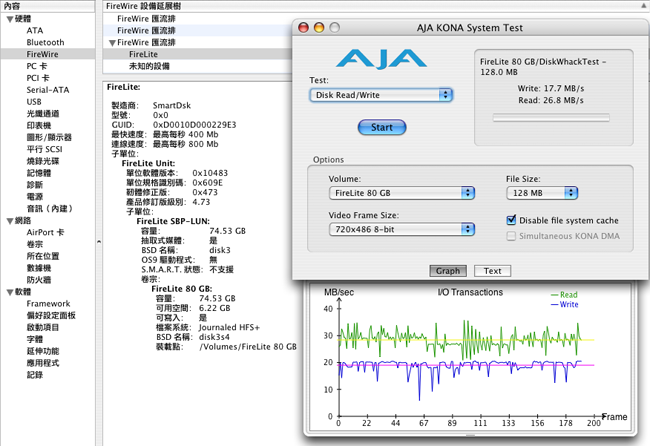Collapse the 軟體 section in sidebar

[10, 292]
